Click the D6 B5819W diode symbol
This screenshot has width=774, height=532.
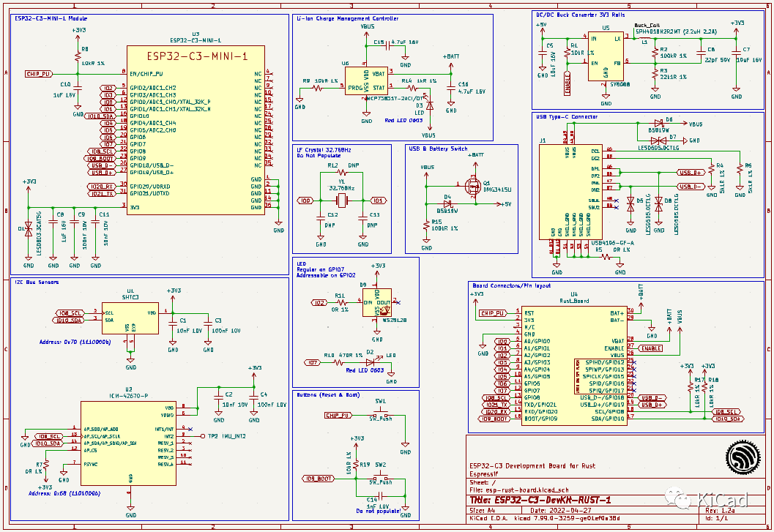[658, 124]
